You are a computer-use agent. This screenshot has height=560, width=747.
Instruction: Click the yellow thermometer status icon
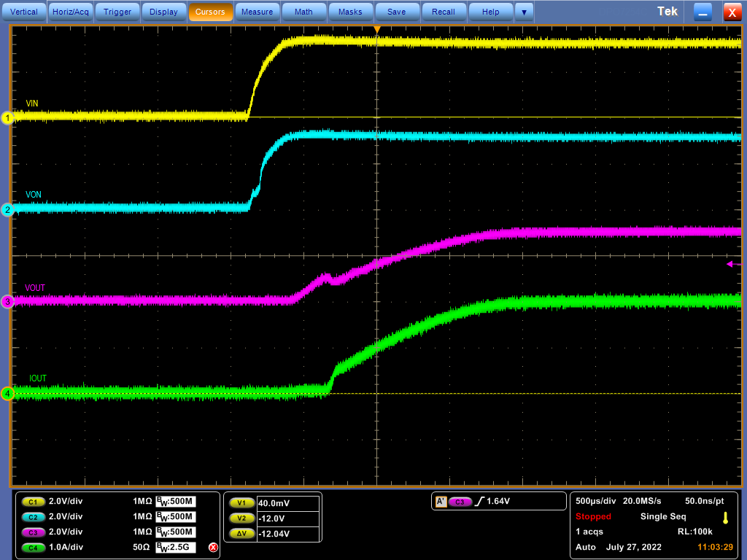click(725, 518)
